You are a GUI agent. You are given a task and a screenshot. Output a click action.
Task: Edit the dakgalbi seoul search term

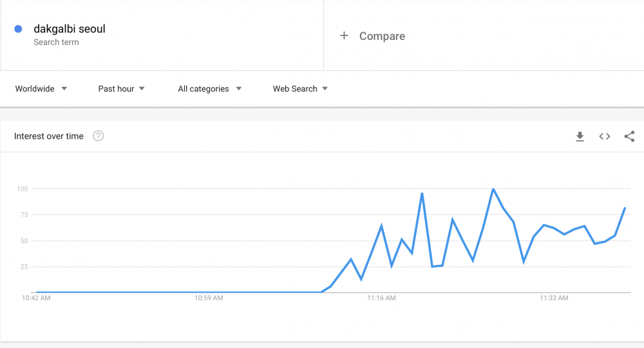(70, 29)
